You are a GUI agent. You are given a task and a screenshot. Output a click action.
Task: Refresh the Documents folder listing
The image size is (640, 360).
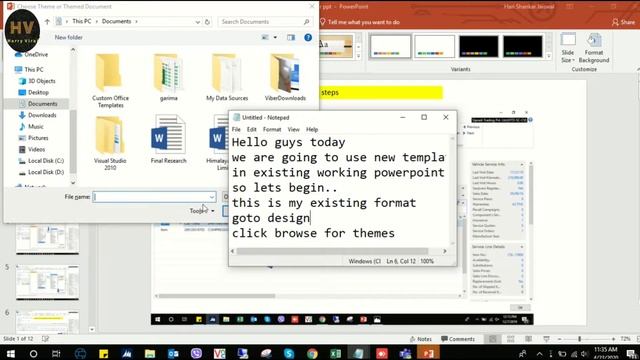pos(207,22)
